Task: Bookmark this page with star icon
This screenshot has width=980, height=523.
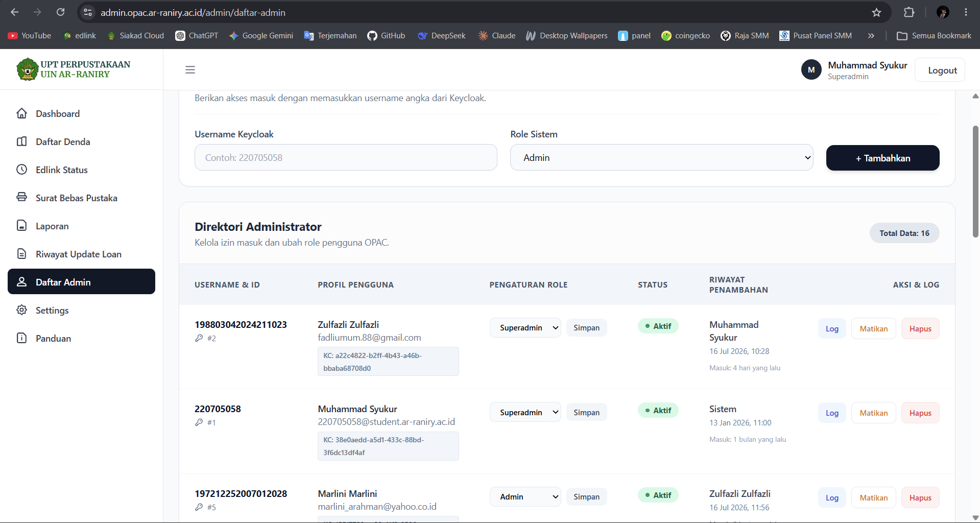Action: 876,12
